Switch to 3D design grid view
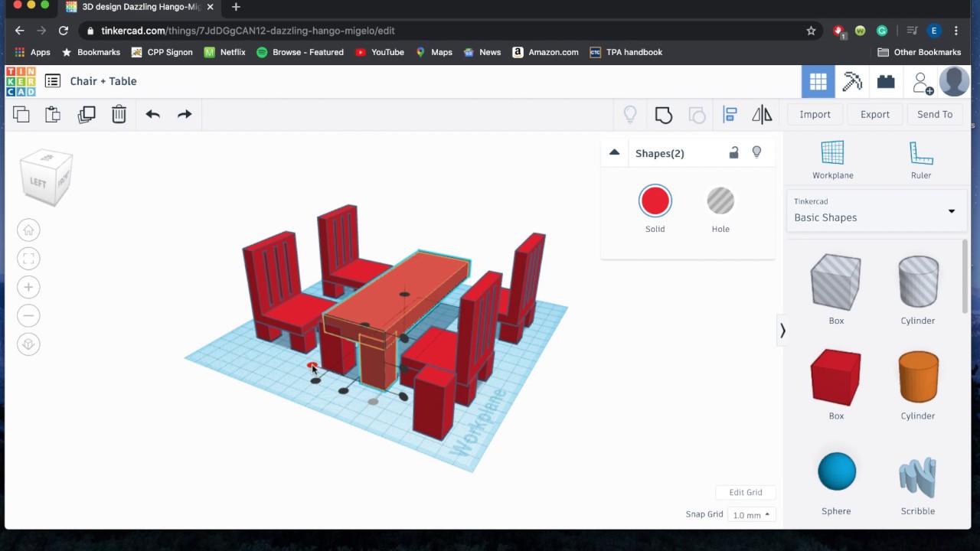 818,82
